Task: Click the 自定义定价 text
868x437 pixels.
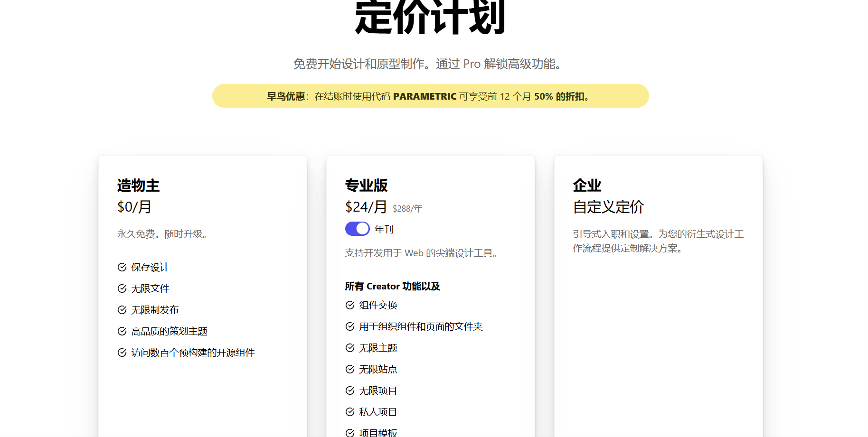Action: (608, 207)
